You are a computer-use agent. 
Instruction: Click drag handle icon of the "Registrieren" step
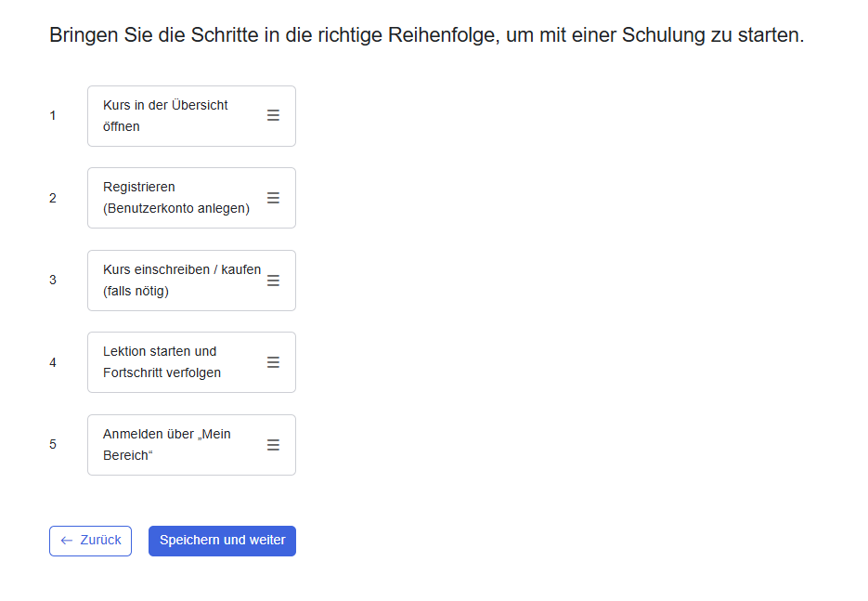(x=273, y=198)
